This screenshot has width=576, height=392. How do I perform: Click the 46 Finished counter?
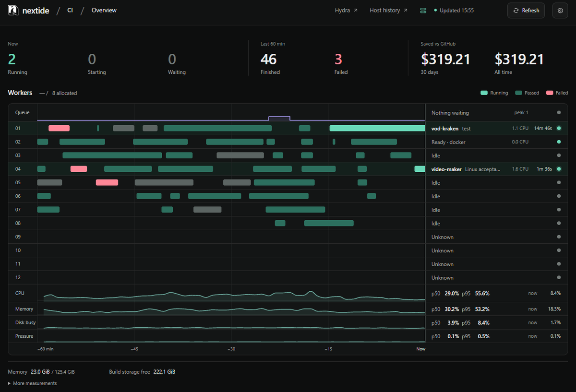[270, 64]
